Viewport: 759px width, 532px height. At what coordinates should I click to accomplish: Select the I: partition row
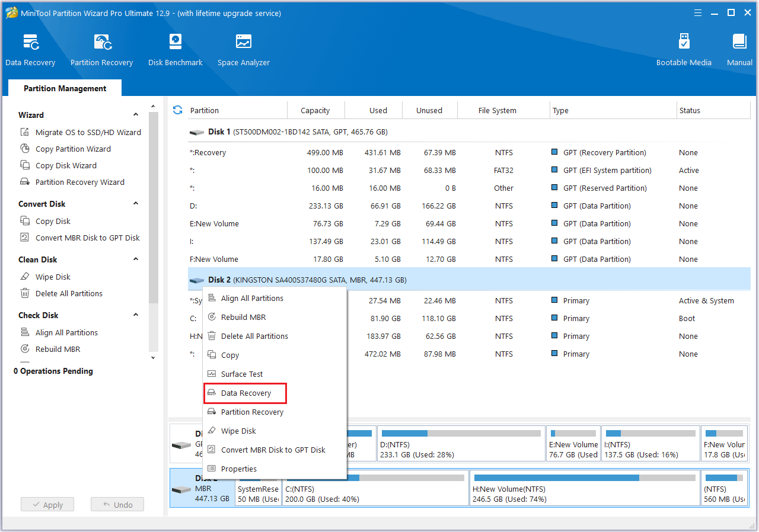pyautogui.click(x=469, y=242)
